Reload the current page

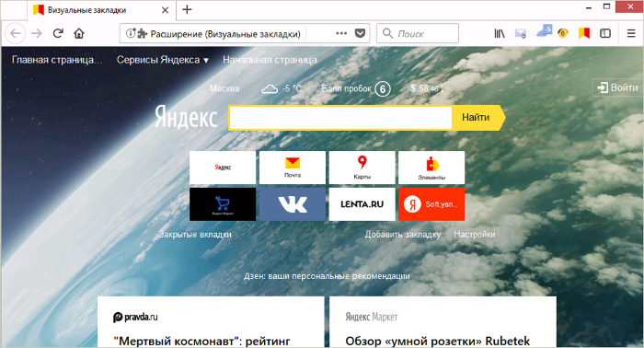coord(58,33)
